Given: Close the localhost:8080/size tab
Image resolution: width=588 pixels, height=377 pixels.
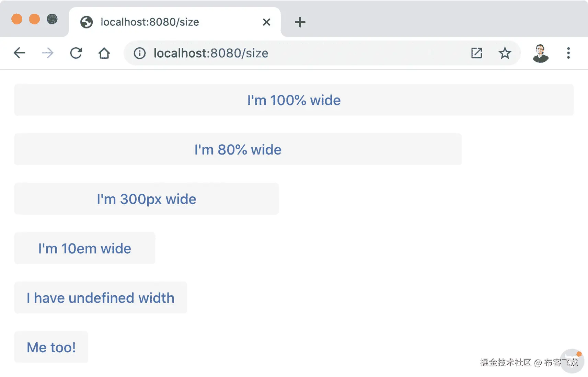Looking at the screenshot, I should [266, 22].
